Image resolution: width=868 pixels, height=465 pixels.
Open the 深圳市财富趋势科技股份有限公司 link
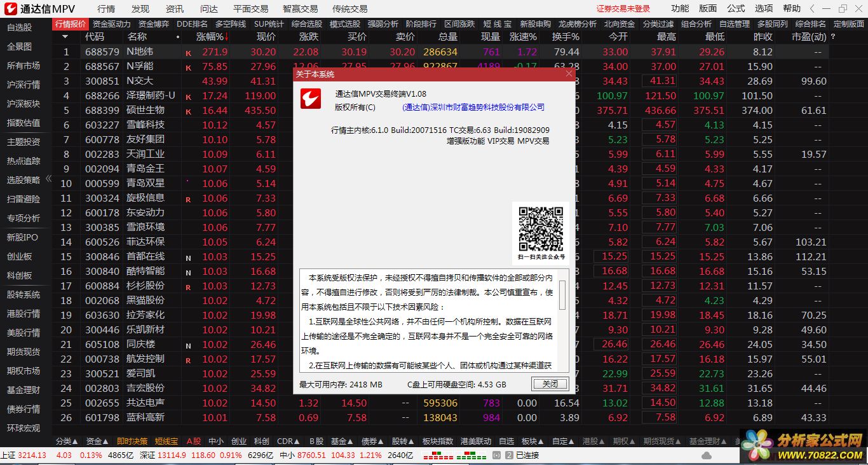(473, 108)
